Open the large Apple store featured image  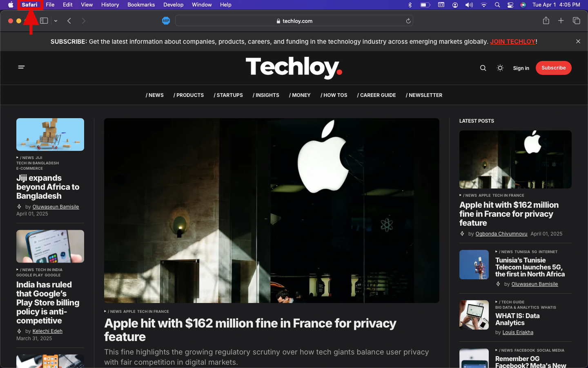(x=272, y=211)
